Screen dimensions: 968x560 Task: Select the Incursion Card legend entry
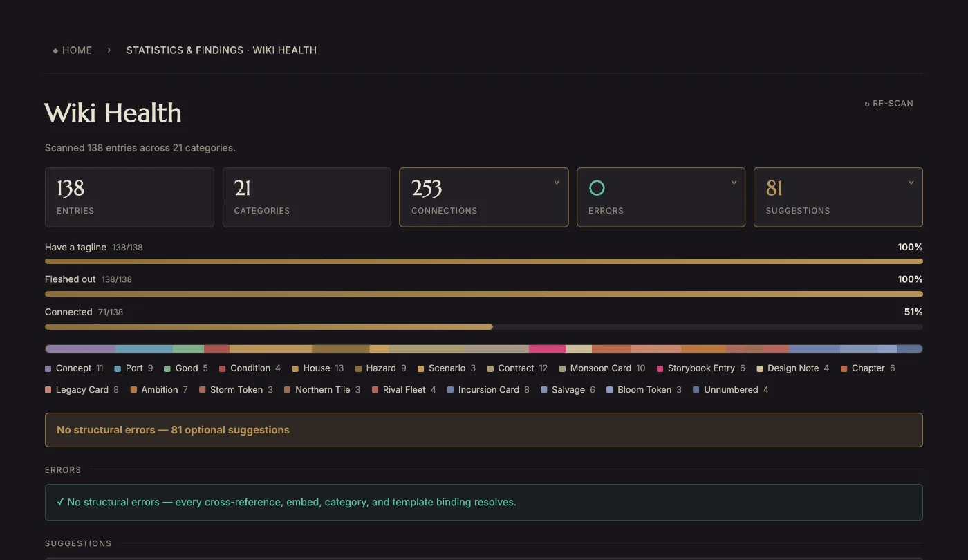coord(488,390)
